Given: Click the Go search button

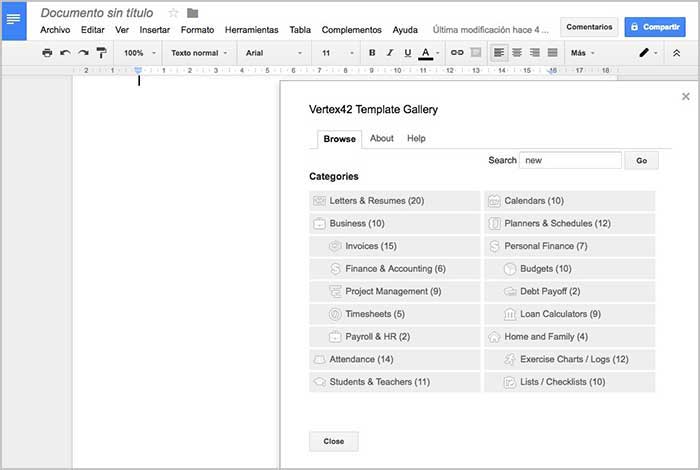Looking at the screenshot, I should pos(642,160).
